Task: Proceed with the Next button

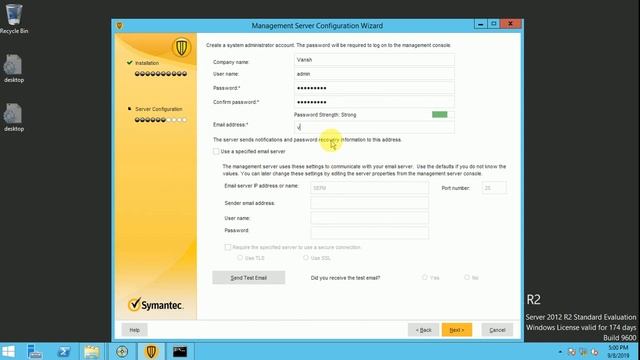Action: (x=457, y=330)
